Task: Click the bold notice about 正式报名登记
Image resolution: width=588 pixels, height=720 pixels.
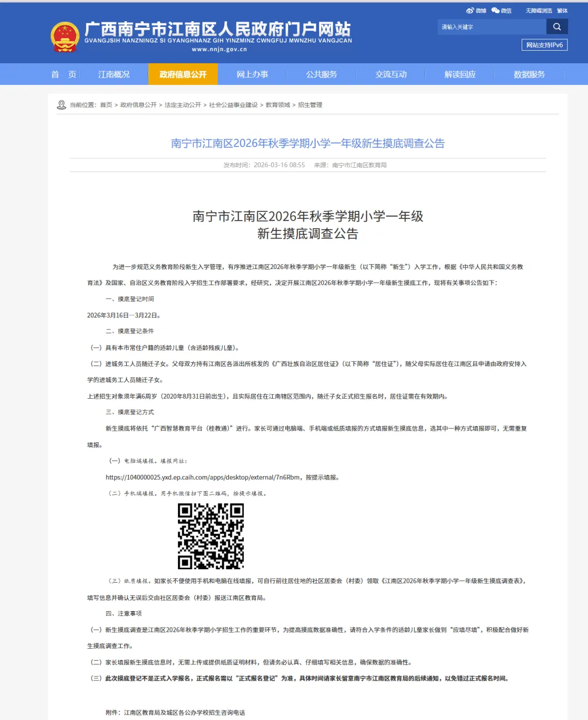Action: click(x=299, y=679)
